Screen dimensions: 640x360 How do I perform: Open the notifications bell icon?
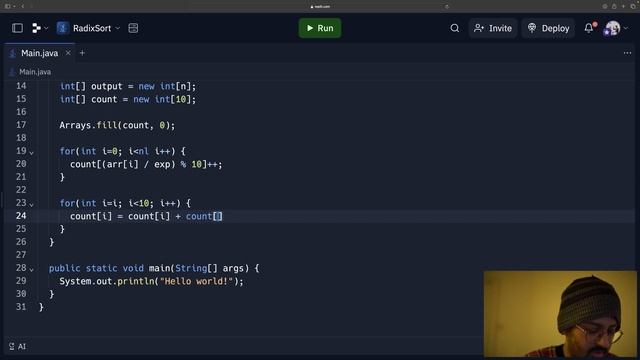589,28
